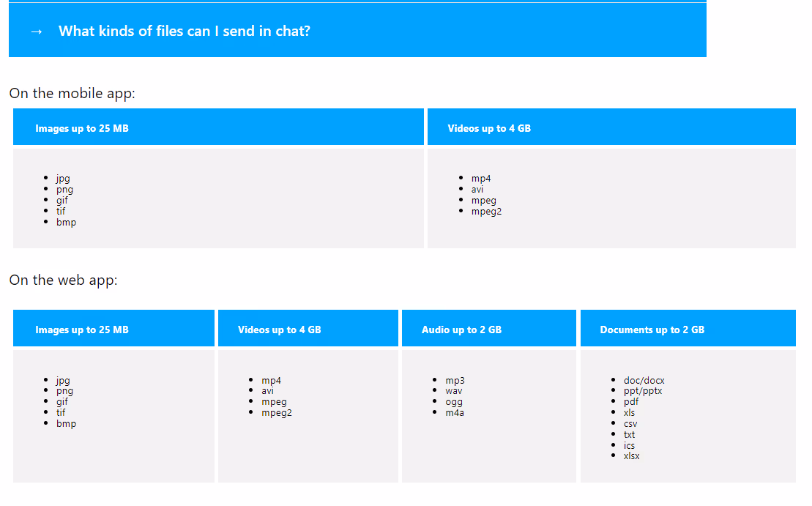812x506 pixels.
Task: Open the png format link under mobile Images
Action: click(x=64, y=189)
